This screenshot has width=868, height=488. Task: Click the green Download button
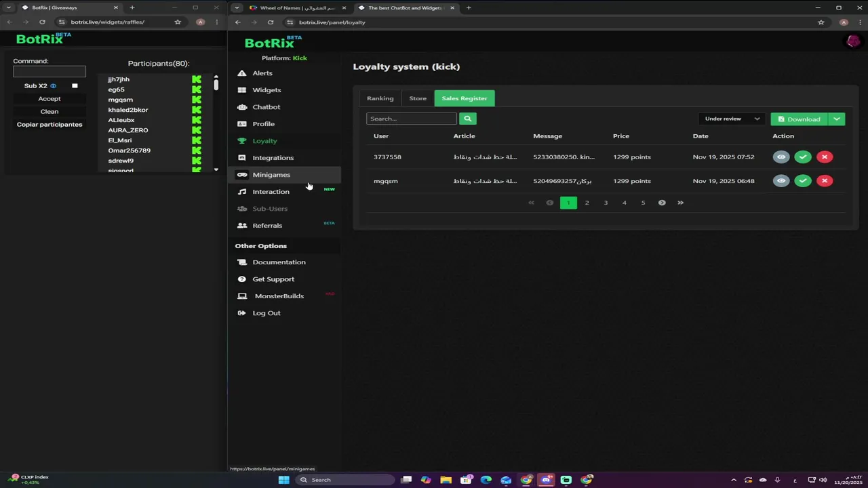(799, 119)
